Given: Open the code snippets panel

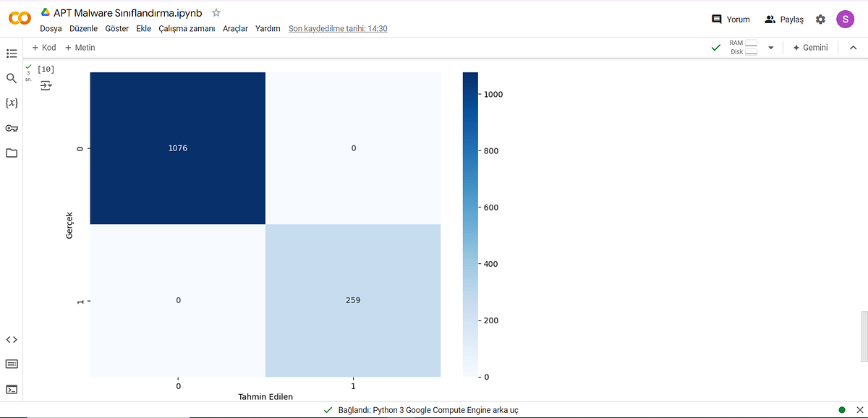Looking at the screenshot, I should (x=11, y=339).
